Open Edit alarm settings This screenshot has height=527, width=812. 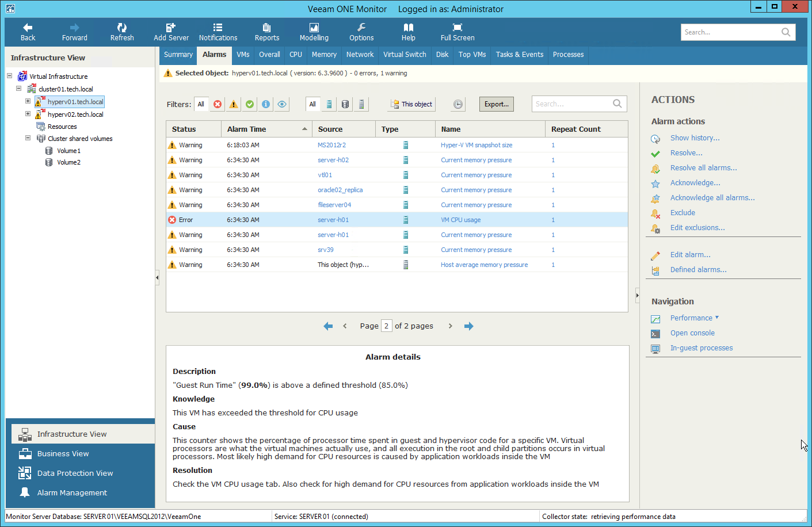[690, 255]
